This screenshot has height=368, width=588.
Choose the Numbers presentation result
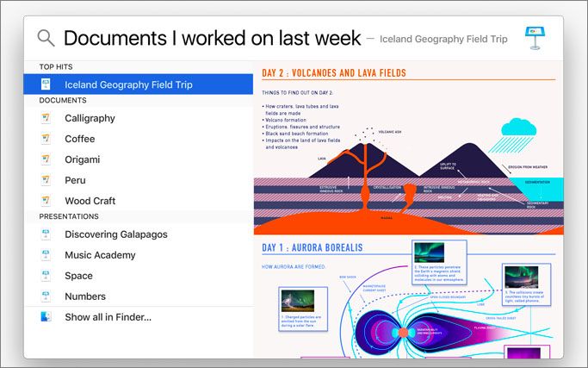click(x=139, y=296)
